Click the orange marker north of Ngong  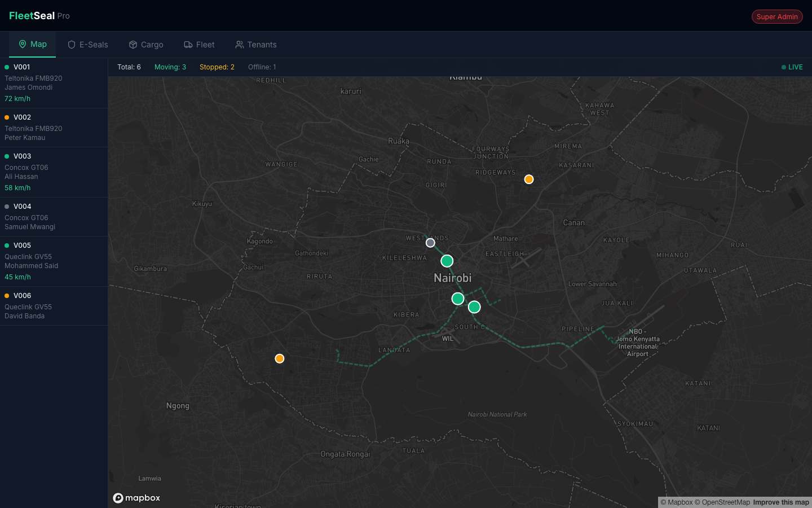pyautogui.click(x=280, y=359)
